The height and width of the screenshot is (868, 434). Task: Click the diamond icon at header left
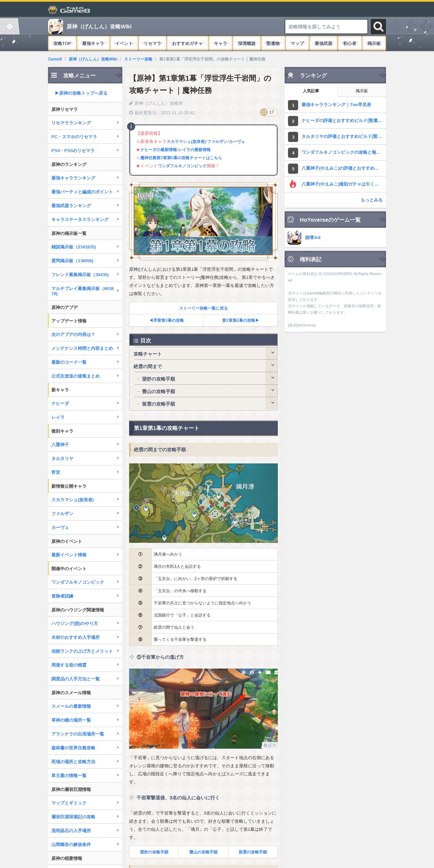click(10, 26)
